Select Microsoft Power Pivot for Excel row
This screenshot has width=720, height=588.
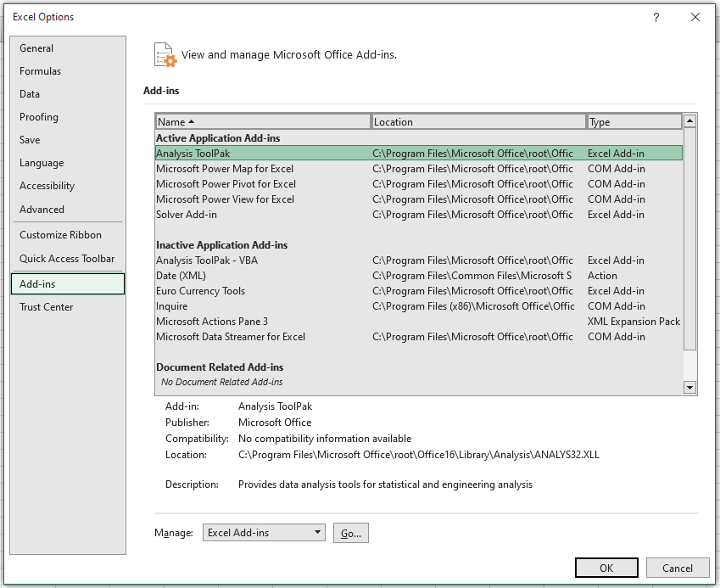(419, 184)
